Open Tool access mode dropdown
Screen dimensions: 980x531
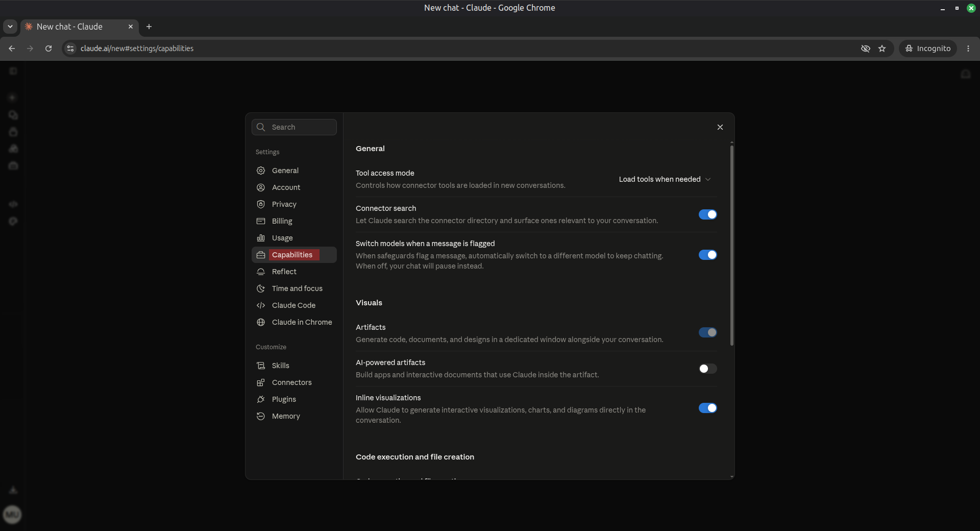665,179
